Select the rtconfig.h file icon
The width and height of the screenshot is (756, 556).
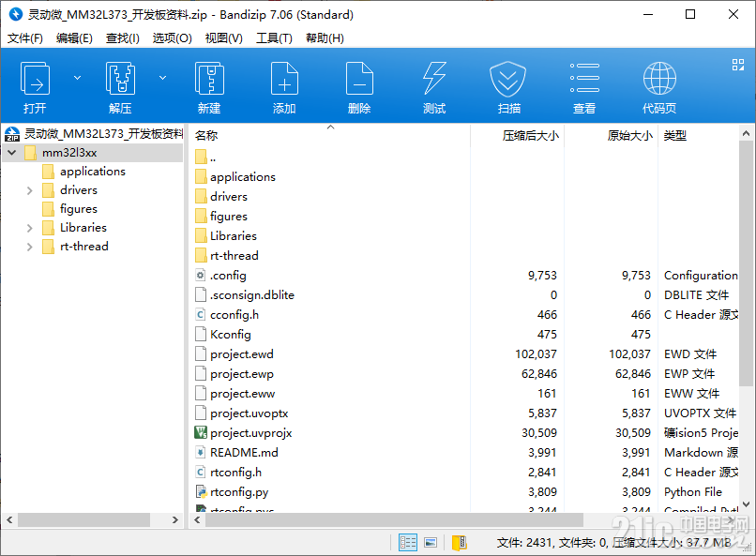click(x=201, y=473)
